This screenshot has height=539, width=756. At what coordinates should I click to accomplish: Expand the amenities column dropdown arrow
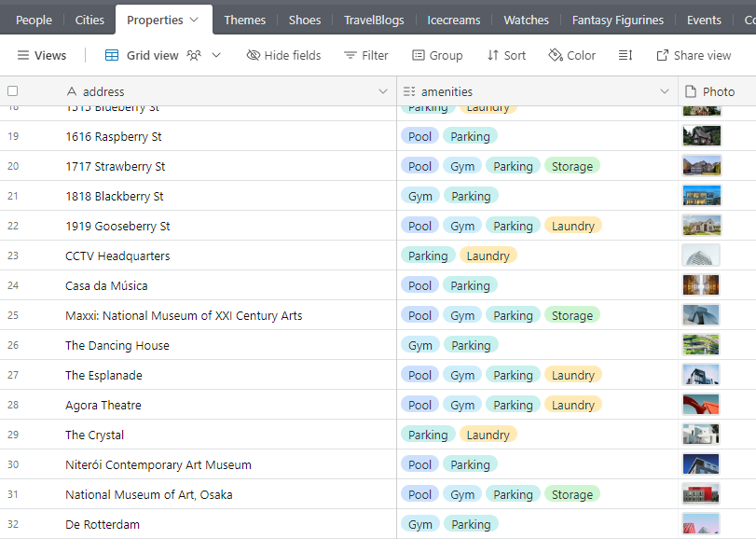click(665, 91)
